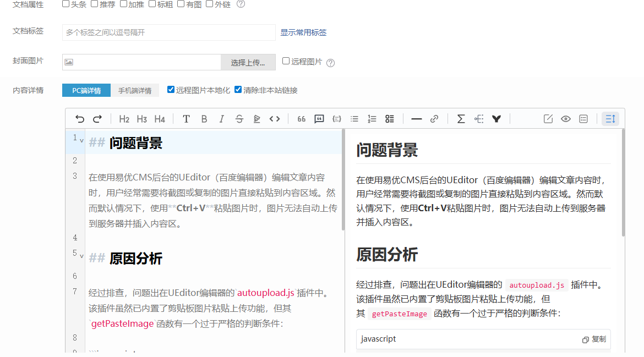Insert a horizontal rule line
The image size is (644, 357).
pos(417,119)
